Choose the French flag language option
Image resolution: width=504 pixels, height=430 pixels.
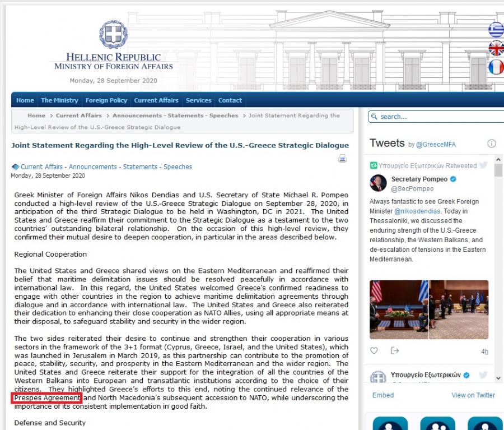click(496, 67)
